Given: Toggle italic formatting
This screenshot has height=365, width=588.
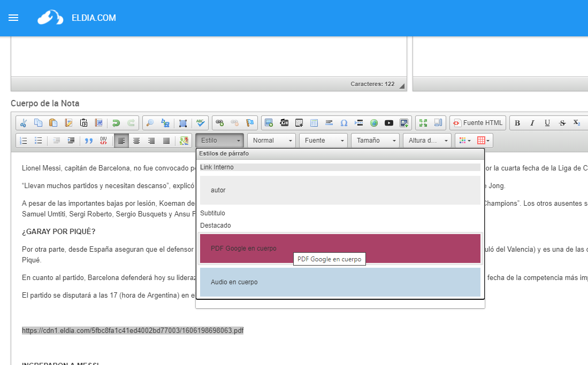Looking at the screenshot, I should [532, 123].
